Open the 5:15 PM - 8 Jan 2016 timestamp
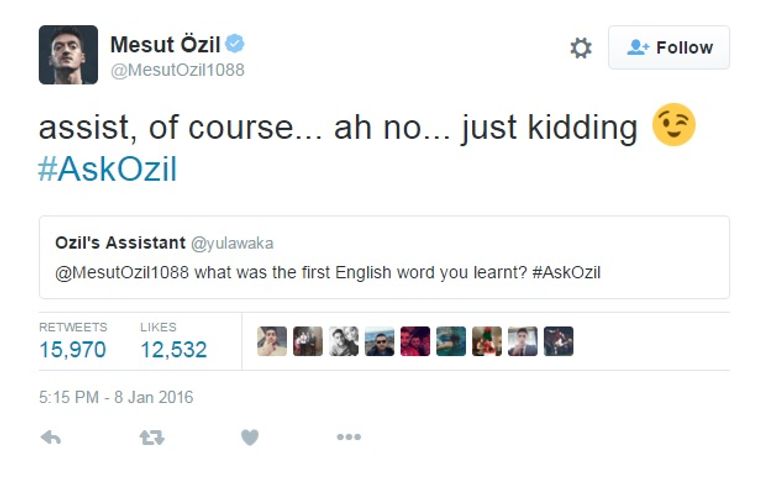Screen dimensions: 768x477 (116, 397)
